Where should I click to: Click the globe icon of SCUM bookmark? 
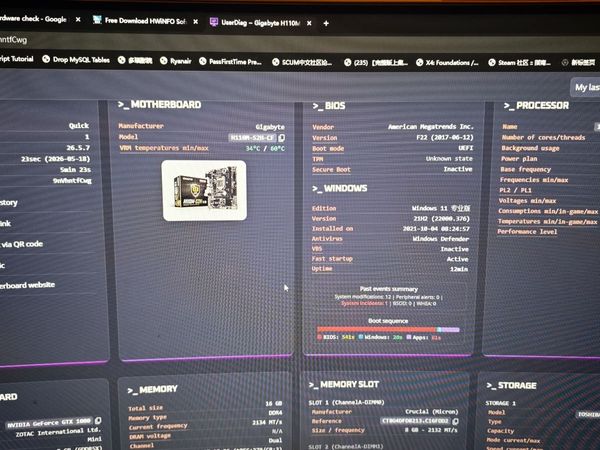(276, 62)
